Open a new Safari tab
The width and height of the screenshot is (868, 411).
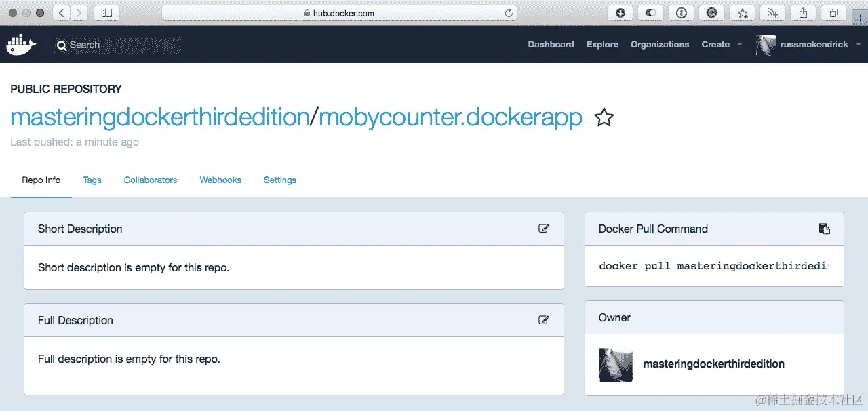click(861, 18)
